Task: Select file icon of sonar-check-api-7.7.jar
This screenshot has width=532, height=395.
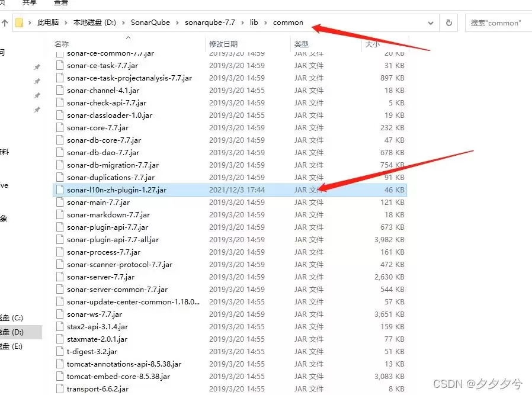Action: tap(60, 102)
